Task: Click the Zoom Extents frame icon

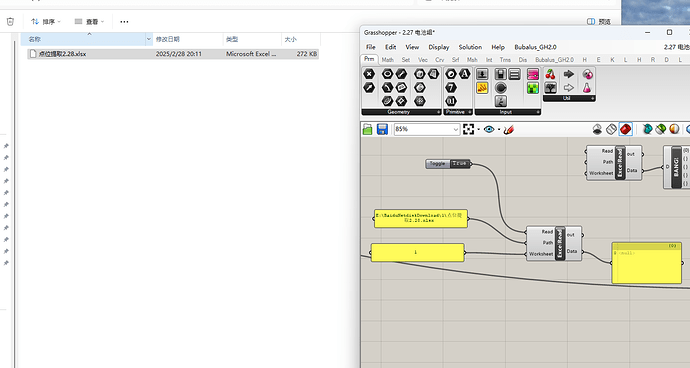Action: [469, 129]
